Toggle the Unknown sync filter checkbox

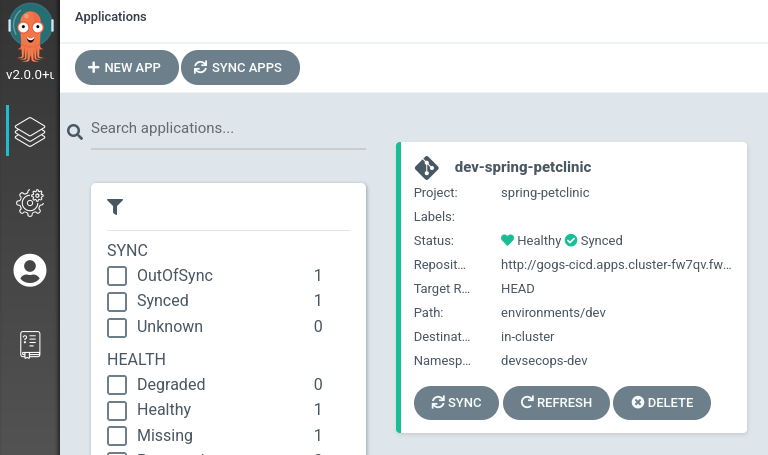pyautogui.click(x=117, y=327)
